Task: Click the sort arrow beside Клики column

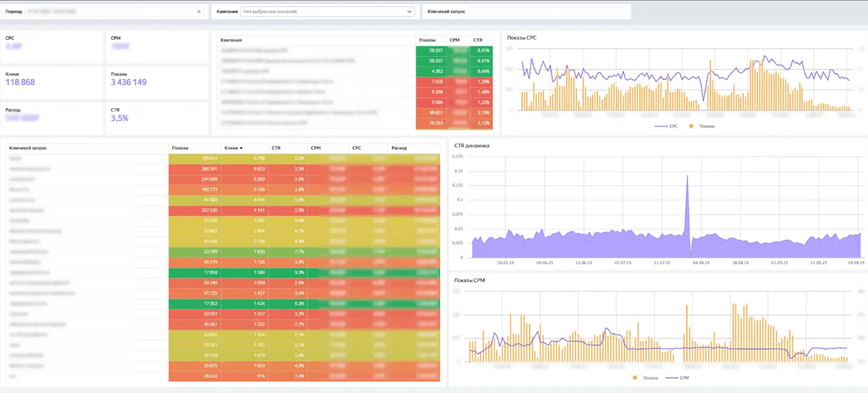Action: [x=241, y=148]
